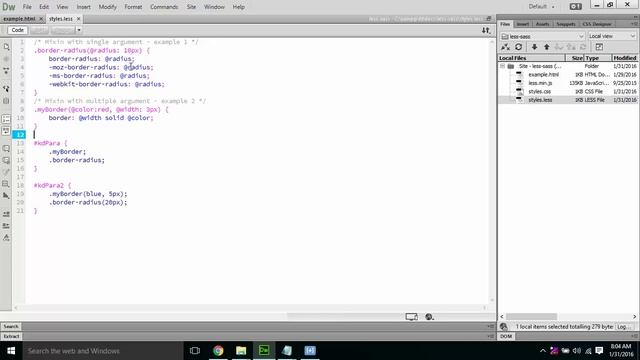Open the Site menu
The height and width of the screenshot is (360, 640).
191,7
